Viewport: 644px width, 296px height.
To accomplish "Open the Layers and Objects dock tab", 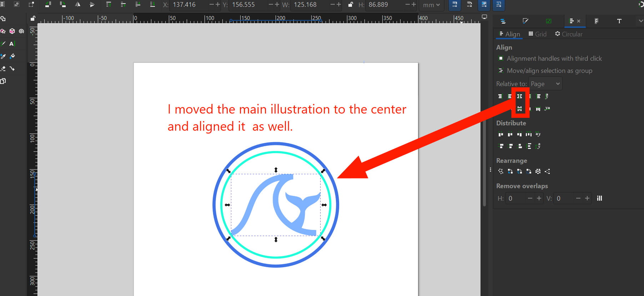I will (503, 21).
